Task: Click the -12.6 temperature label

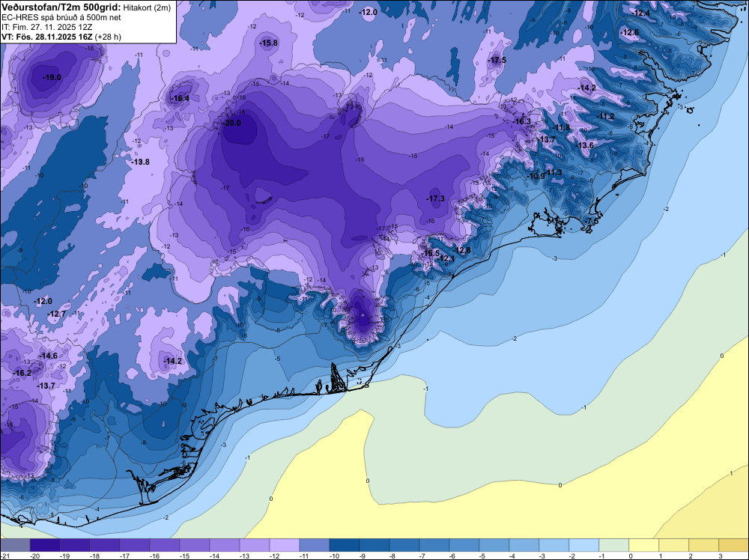Action: 630,32
